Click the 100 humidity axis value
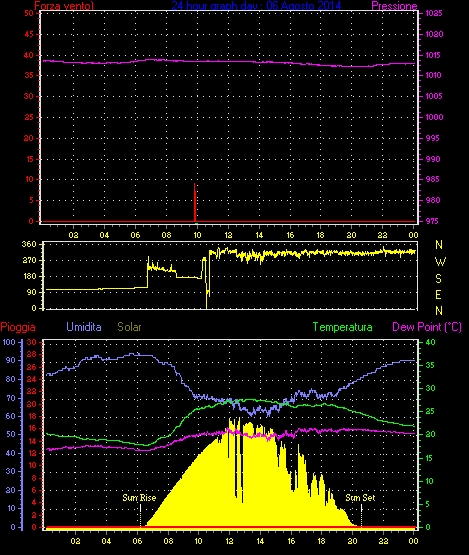This screenshot has height=555, width=469. (x=9, y=342)
